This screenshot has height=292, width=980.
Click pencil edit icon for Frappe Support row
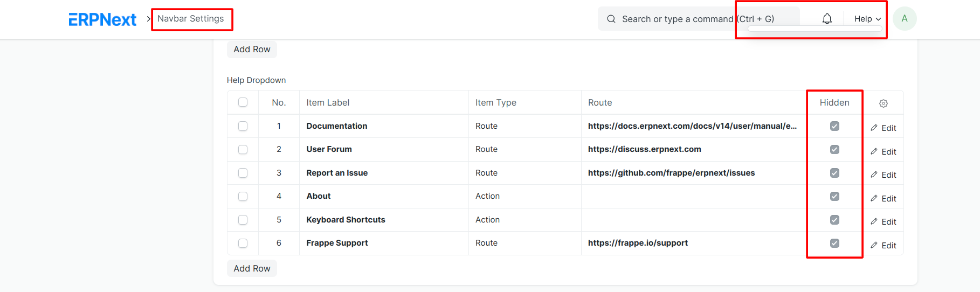pos(874,245)
